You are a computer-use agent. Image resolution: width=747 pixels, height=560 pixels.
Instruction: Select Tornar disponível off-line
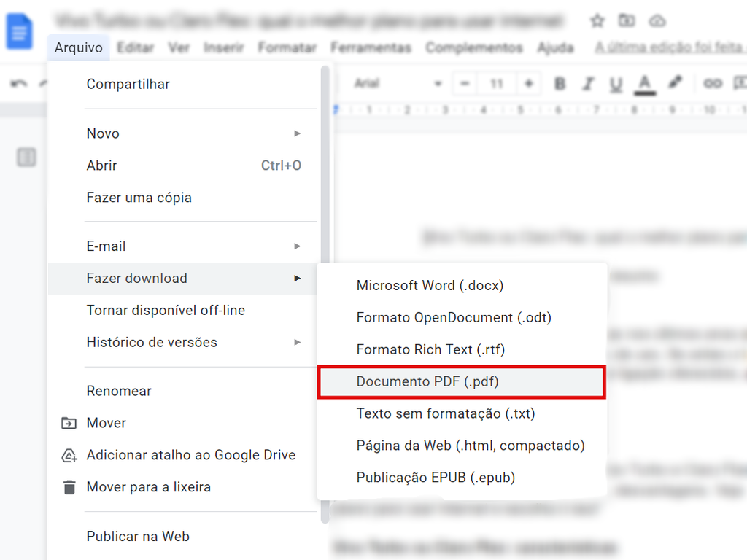click(x=182, y=310)
